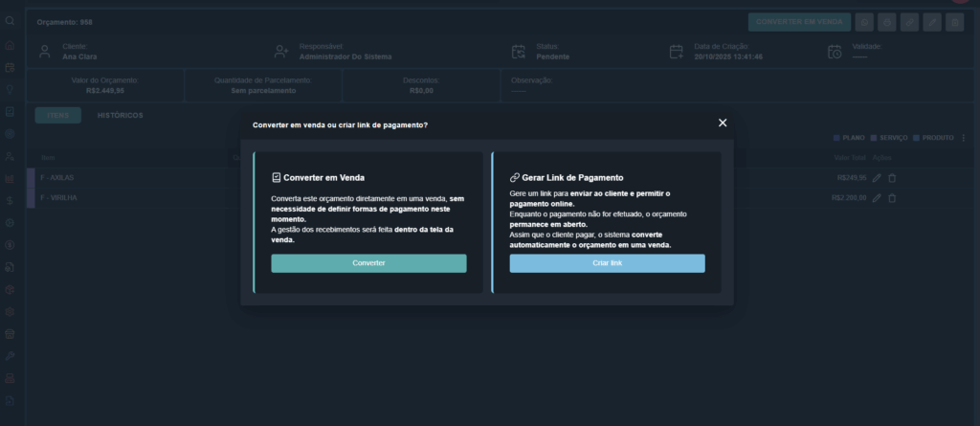Close the conversion dialog with the X
Image resolution: width=980 pixels, height=426 pixels.
tap(723, 123)
